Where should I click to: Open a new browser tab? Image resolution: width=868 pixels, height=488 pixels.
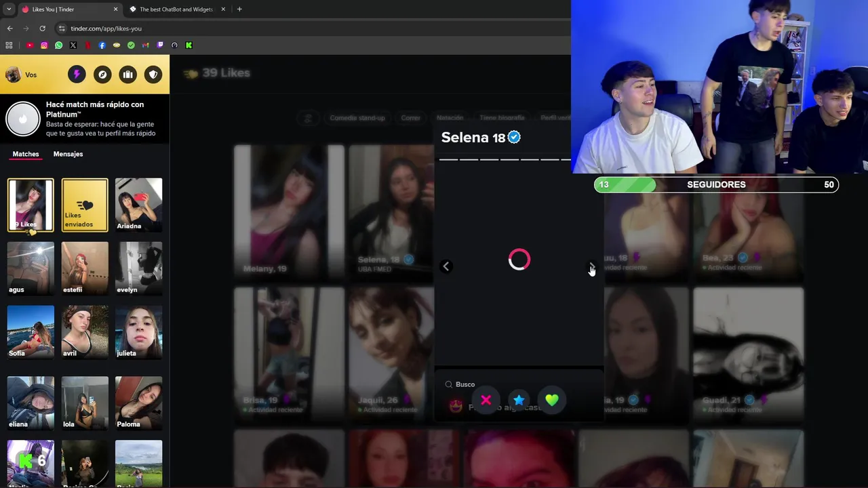[x=239, y=9]
